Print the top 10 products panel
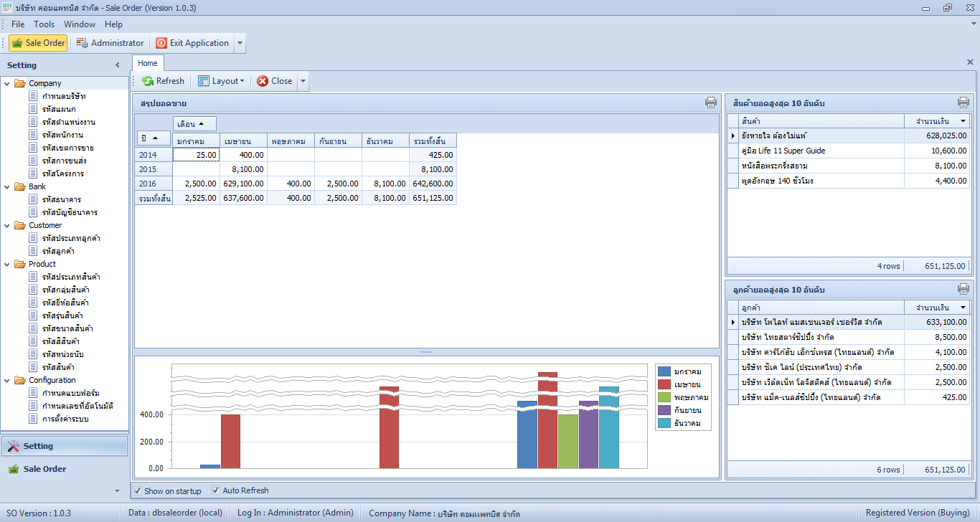 [963, 103]
